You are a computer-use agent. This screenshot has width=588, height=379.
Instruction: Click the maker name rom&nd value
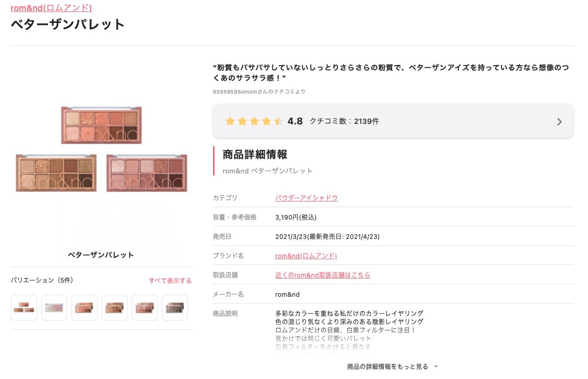[287, 295]
